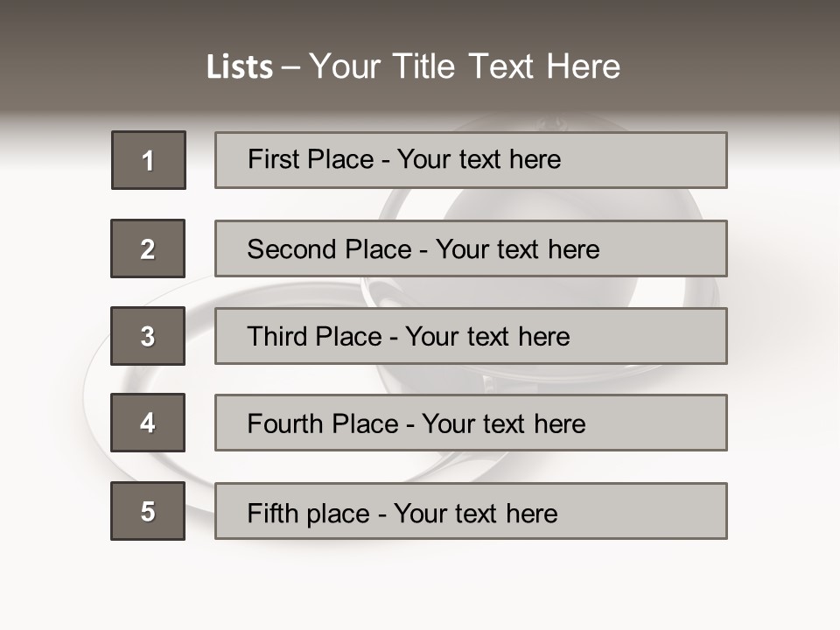Click "Your Title Text Here" in the title
840x630 pixels.
click(465, 66)
